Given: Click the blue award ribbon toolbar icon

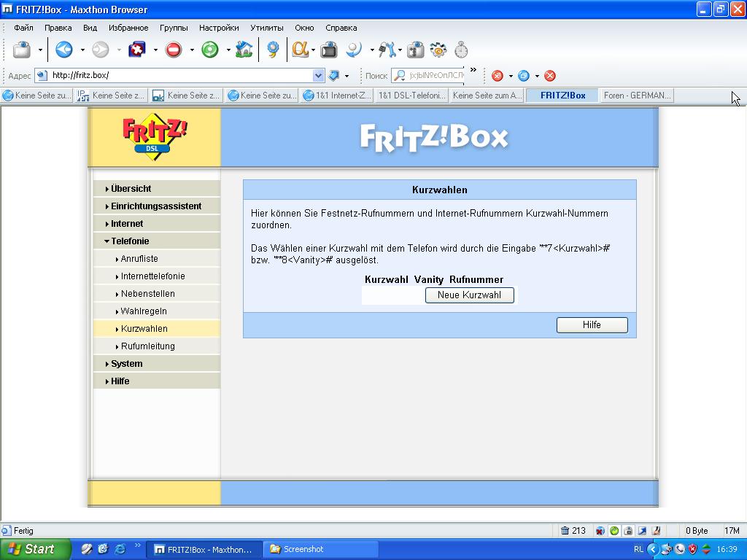Looking at the screenshot, I should coord(273,50).
